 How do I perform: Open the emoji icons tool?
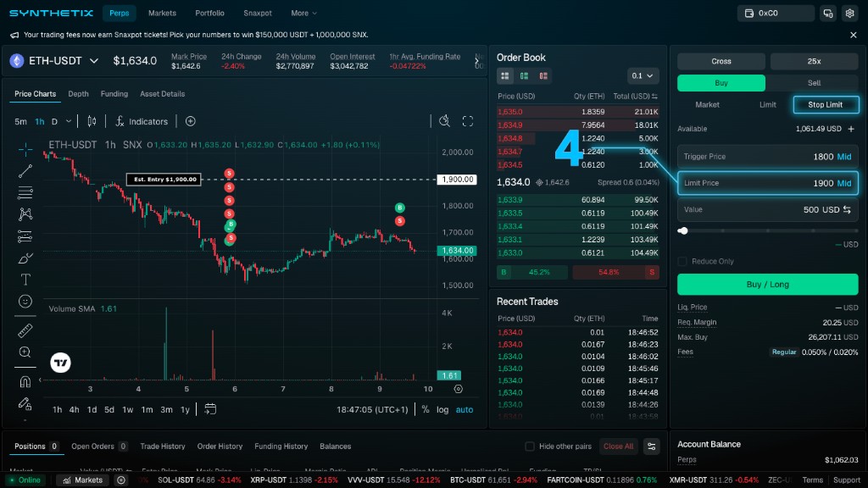pyautogui.click(x=25, y=301)
